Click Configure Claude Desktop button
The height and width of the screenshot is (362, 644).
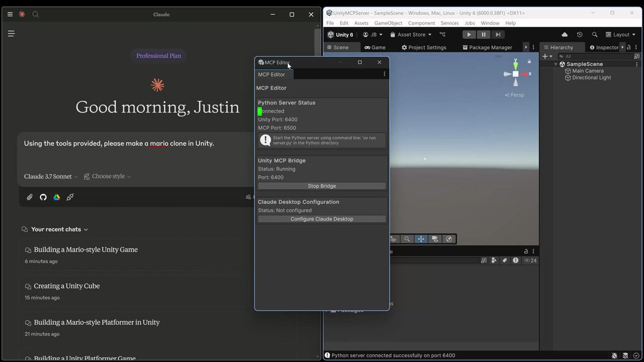click(x=322, y=219)
